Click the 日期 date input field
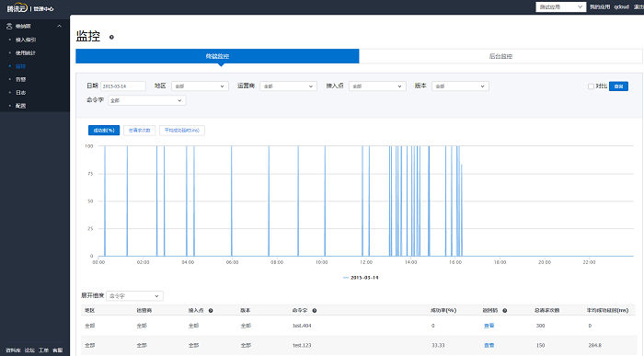Viewport: 644px width, 356px height. point(122,86)
